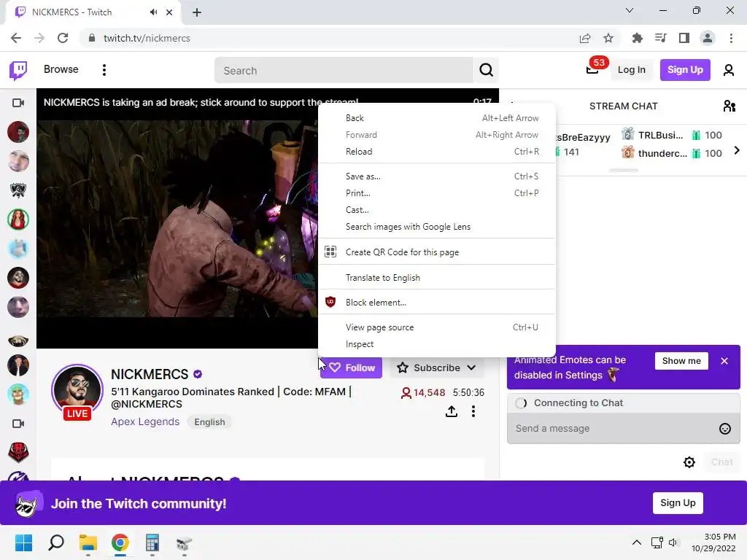The width and height of the screenshot is (747, 560).
Task: Click the search magnifier button
Action: click(486, 70)
